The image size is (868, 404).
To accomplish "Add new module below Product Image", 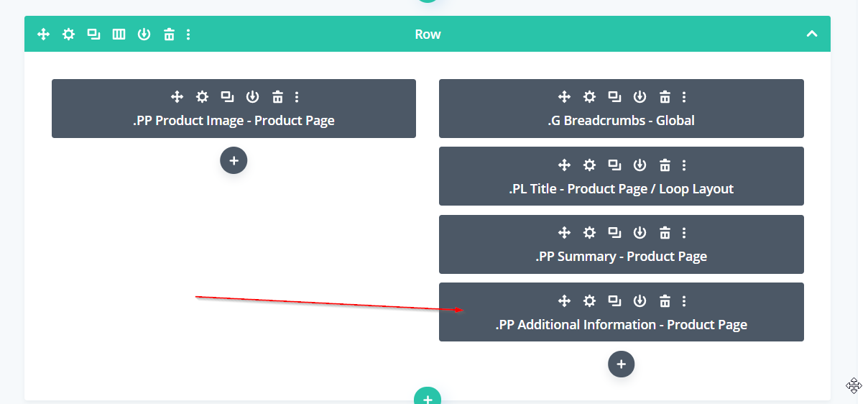I will (234, 161).
